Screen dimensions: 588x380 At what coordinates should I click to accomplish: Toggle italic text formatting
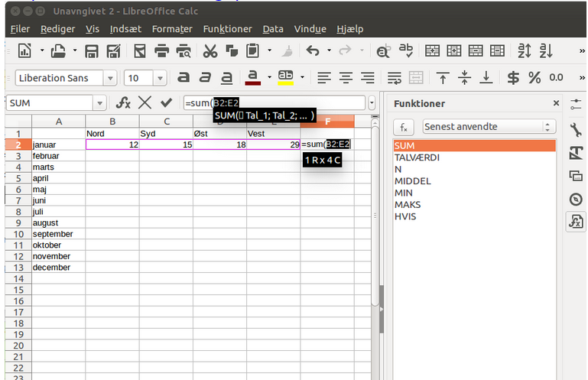tap(204, 77)
